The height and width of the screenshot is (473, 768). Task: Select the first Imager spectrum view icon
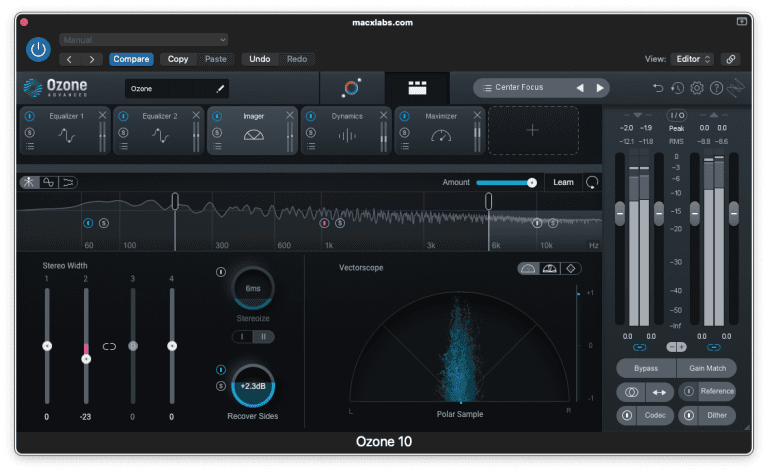29,182
